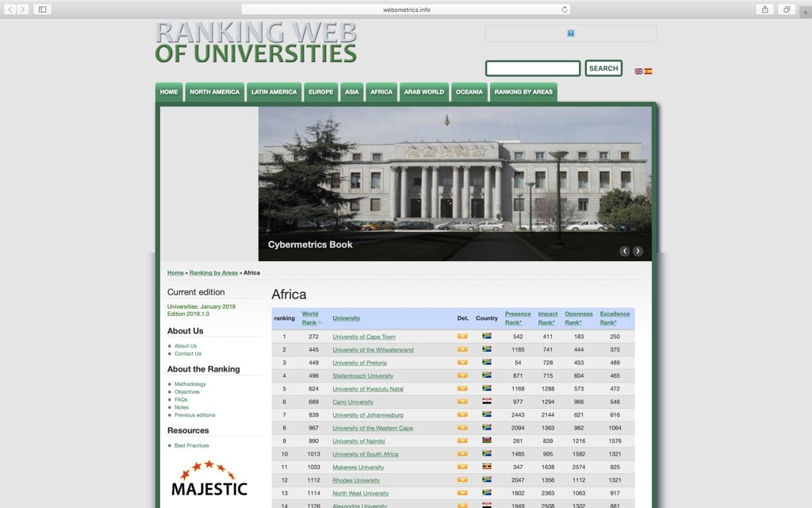Switch language with the Spanish flag icon
Screen dimensions: 812x508
(648, 71)
